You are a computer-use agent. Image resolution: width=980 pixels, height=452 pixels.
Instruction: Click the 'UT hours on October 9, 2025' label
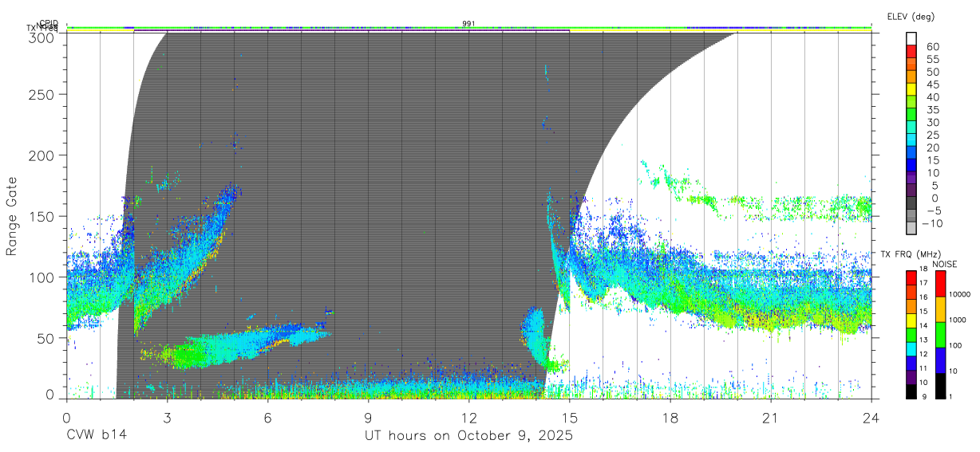tap(468, 435)
